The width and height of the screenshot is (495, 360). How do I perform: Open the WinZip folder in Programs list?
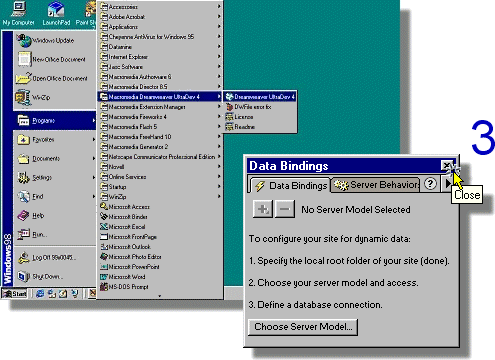(160, 197)
